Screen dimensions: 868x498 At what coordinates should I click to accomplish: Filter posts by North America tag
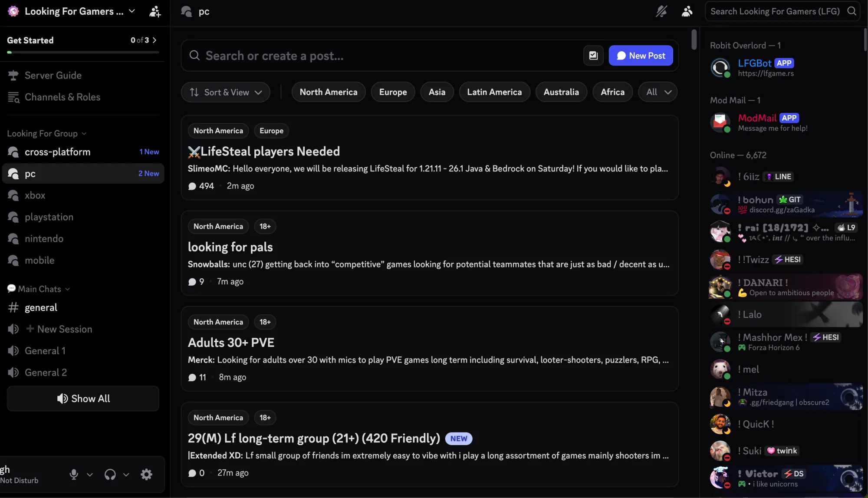(x=329, y=92)
